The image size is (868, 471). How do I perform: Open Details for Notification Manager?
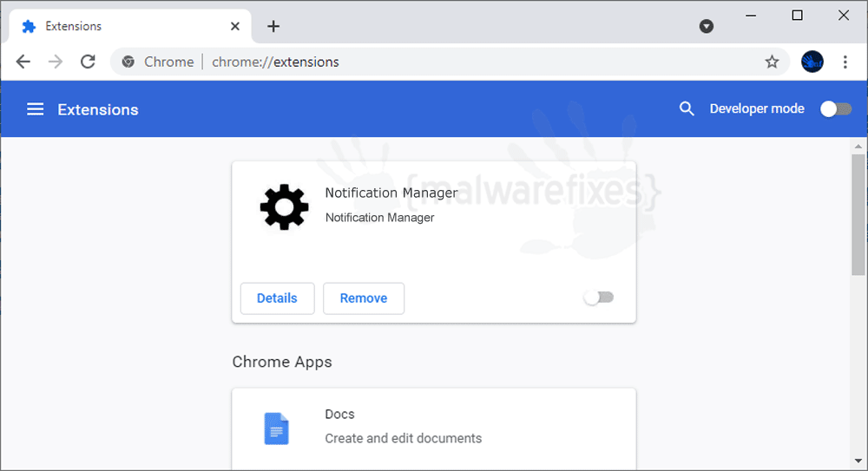[278, 298]
